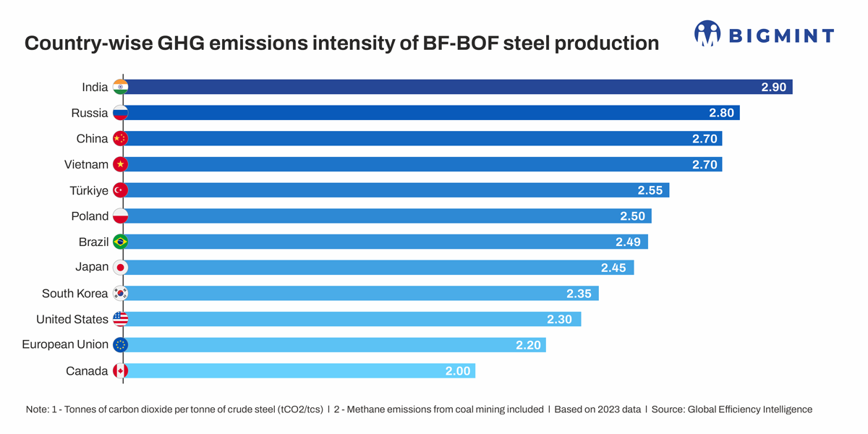Click the chart title text

pos(341,43)
